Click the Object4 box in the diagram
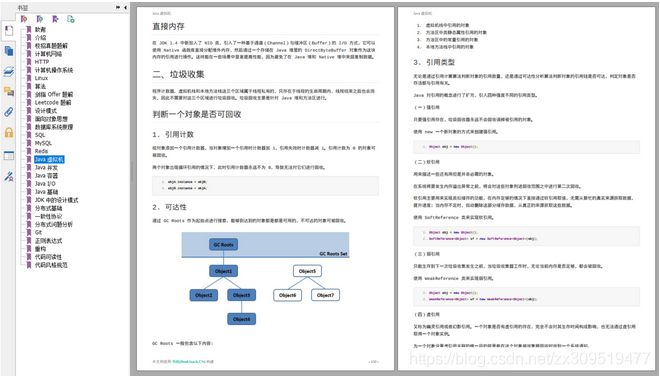The width and height of the screenshot is (660, 377). coord(242,319)
